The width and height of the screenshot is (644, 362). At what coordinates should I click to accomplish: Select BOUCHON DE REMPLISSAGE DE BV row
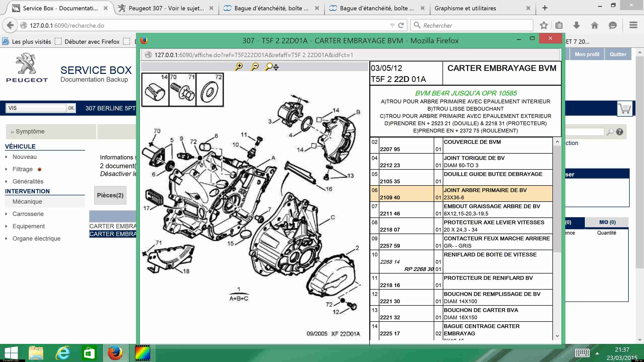(461, 298)
